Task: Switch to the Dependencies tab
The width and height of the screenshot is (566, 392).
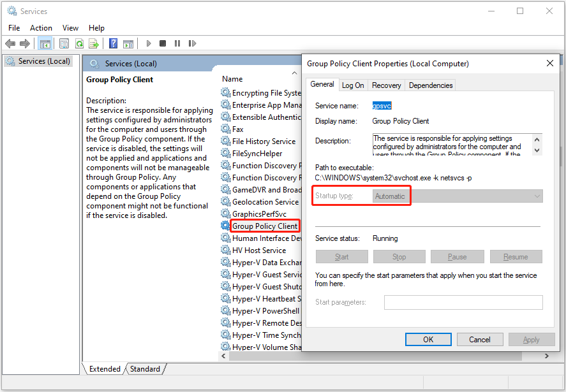Action: (x=431, y=85)
